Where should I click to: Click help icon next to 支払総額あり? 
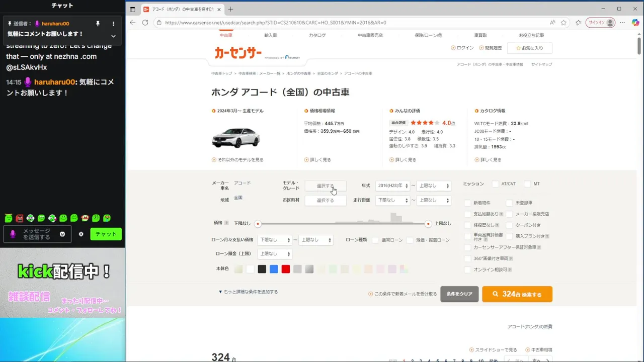pos(502,214)
